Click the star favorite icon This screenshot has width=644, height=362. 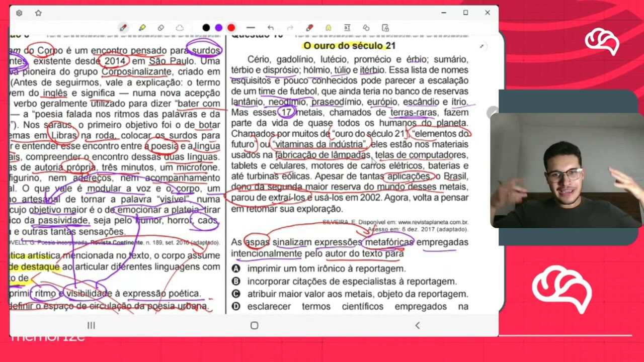point(38,13)
